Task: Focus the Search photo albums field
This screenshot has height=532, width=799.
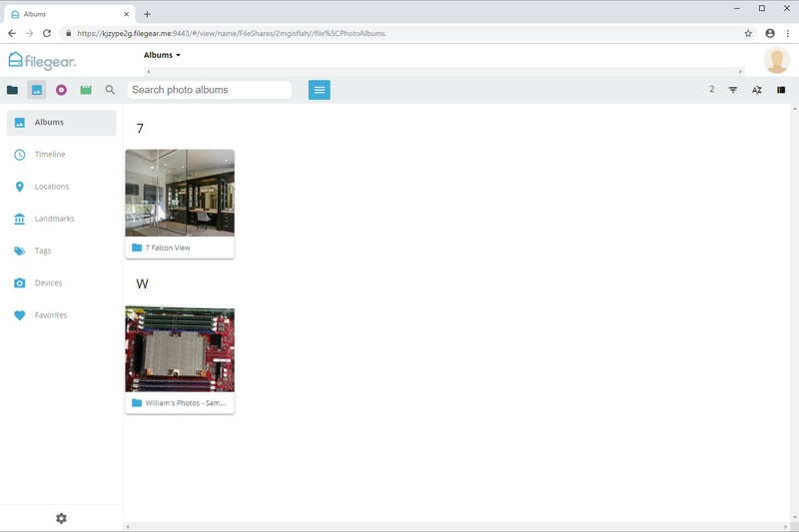Action: (209, 90)
